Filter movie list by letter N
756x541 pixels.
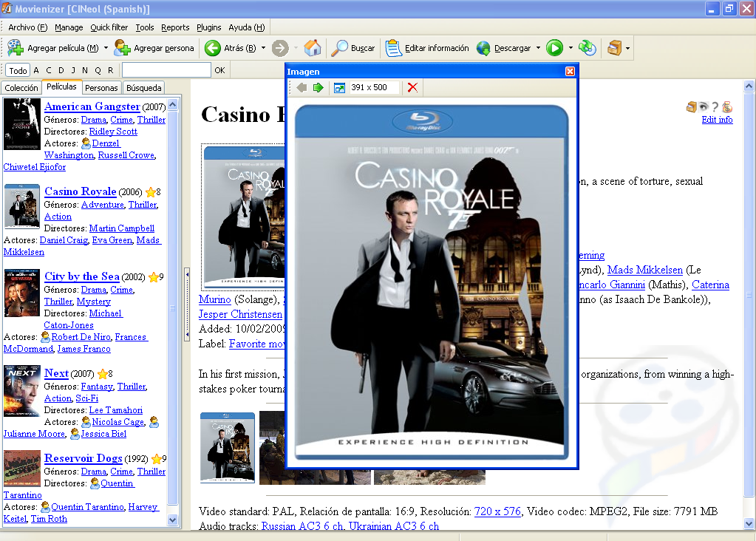(x=85, y=70)
